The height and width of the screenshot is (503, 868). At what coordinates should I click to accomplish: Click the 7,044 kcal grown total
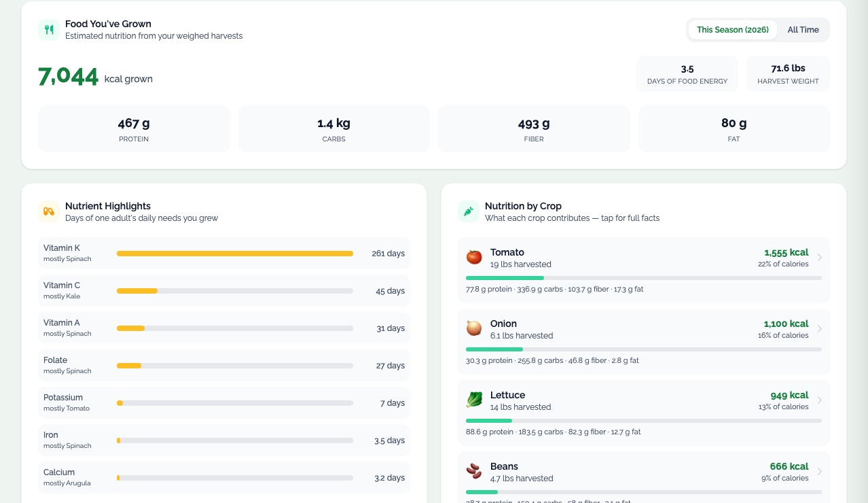coord(96,77)
